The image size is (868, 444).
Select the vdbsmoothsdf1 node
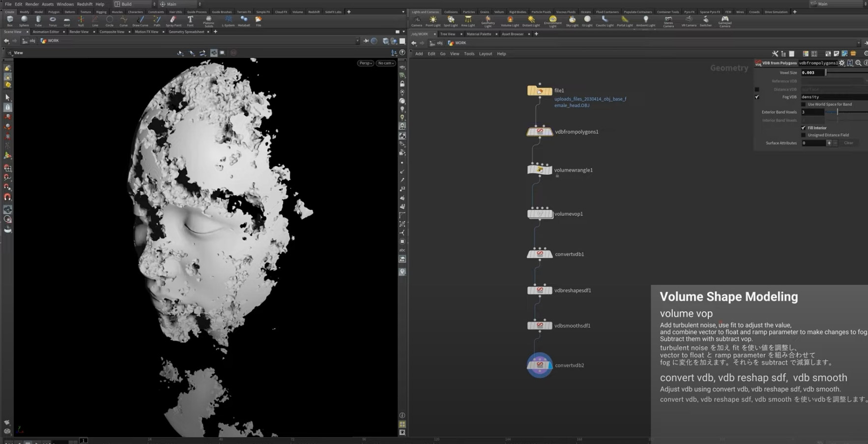(x=540, y=326)
